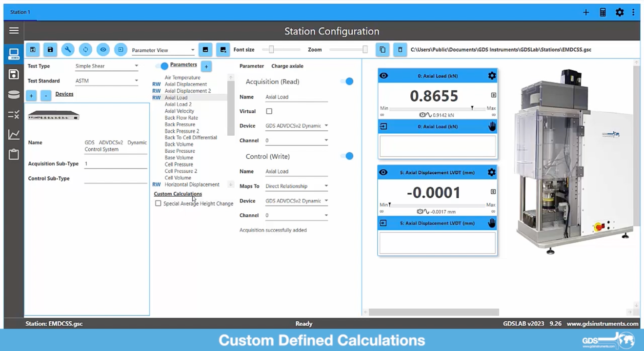Click gear icon on Axial Load widget
The height and width of the screenshot is (351, 644).
(x=491, y=76)
